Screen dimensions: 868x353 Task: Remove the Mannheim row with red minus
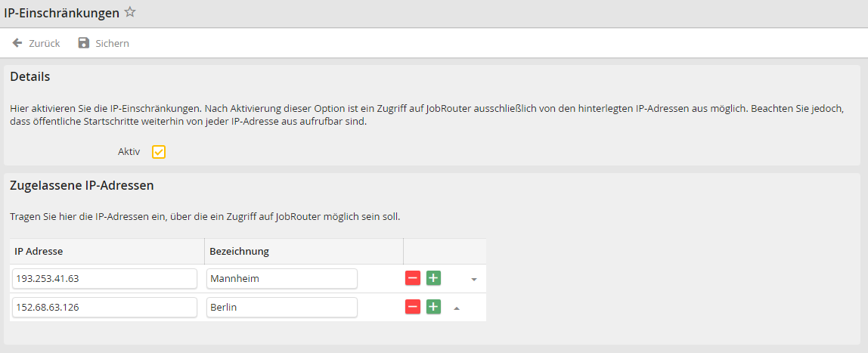click(413, 278)
